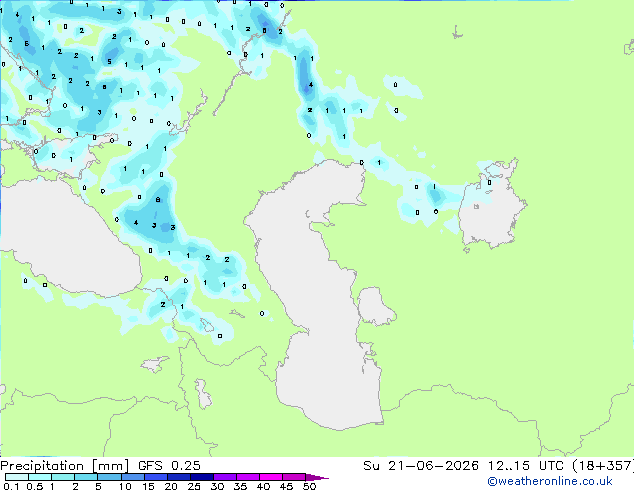634x490 pixels.
Task: Select the 5 mm legend color swatch
Action: 109,477
